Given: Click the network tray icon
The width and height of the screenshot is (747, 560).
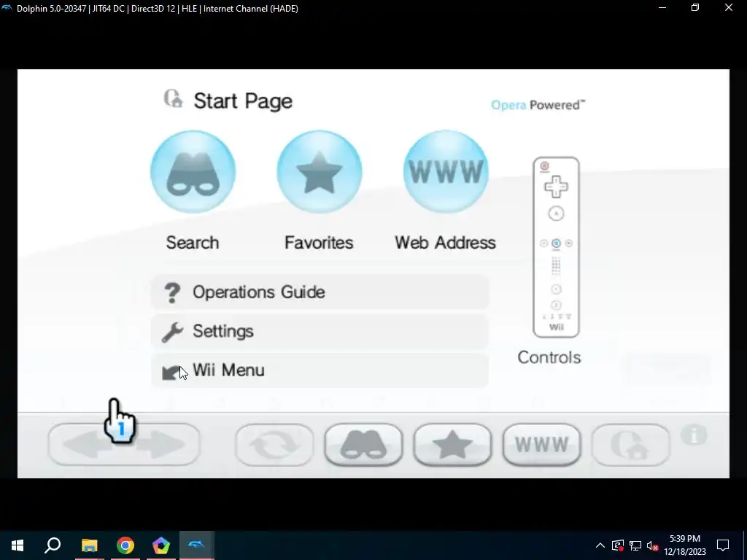Looking at the screenshot, I should click(635, 545).
